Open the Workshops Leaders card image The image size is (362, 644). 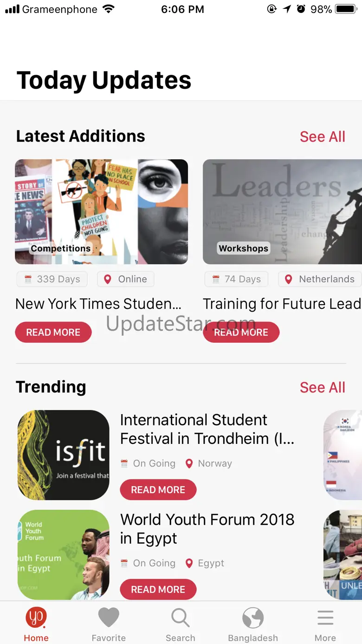[283, 212]
